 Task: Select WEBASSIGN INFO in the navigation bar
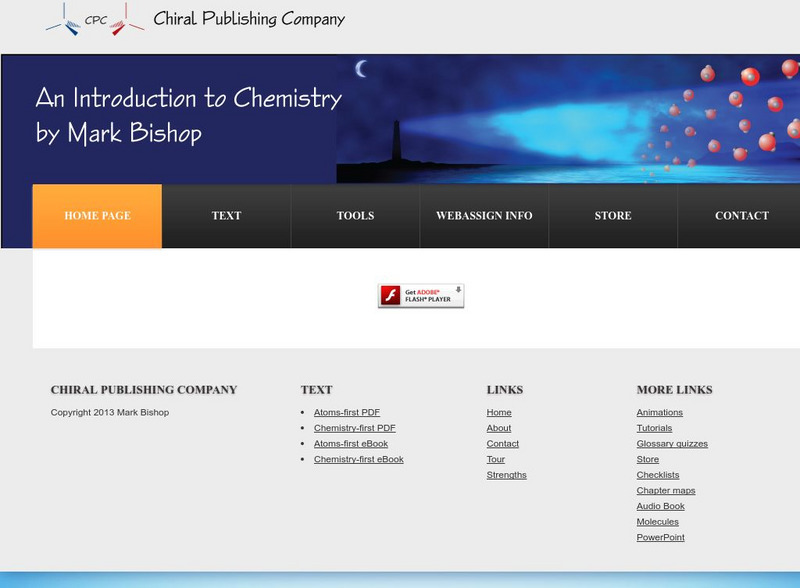click(484, 215)
